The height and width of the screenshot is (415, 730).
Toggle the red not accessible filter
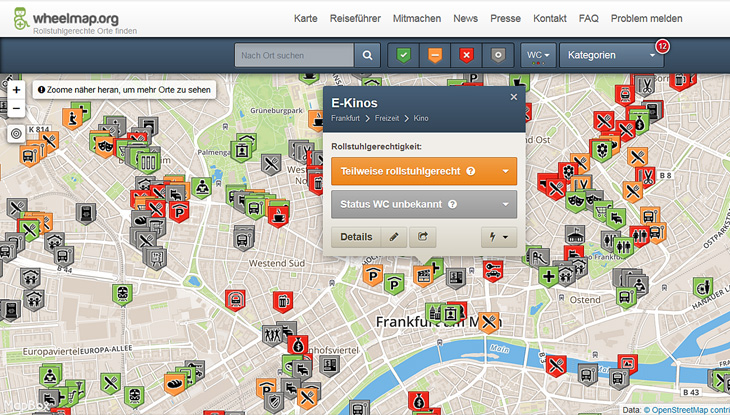[x=466, y=55]
